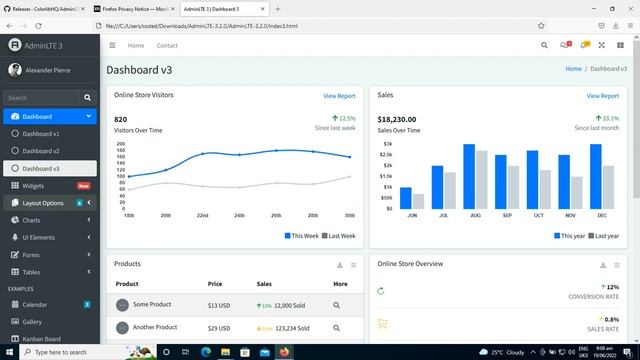Open Products card menu bars icon
The height and width of the screenshot is (360, 640).
[x=353, y=265]
